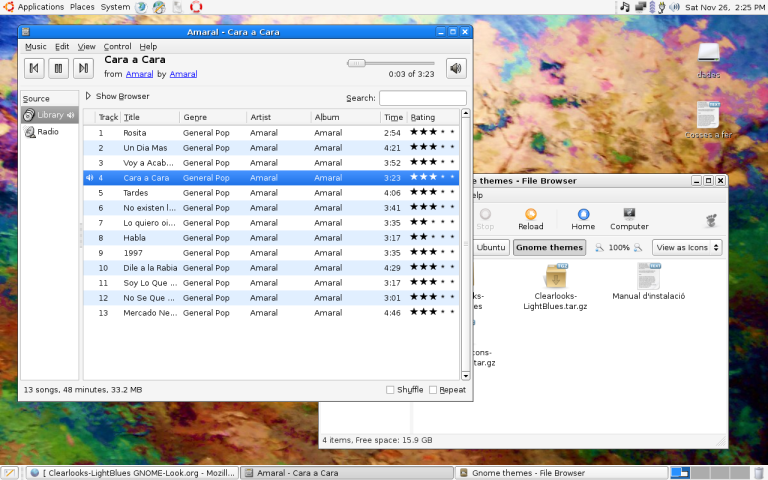This screenshot has height=480, width=768.
Task: Open the Help menu in Rhythmbox
Action: (x=148, y=47)
